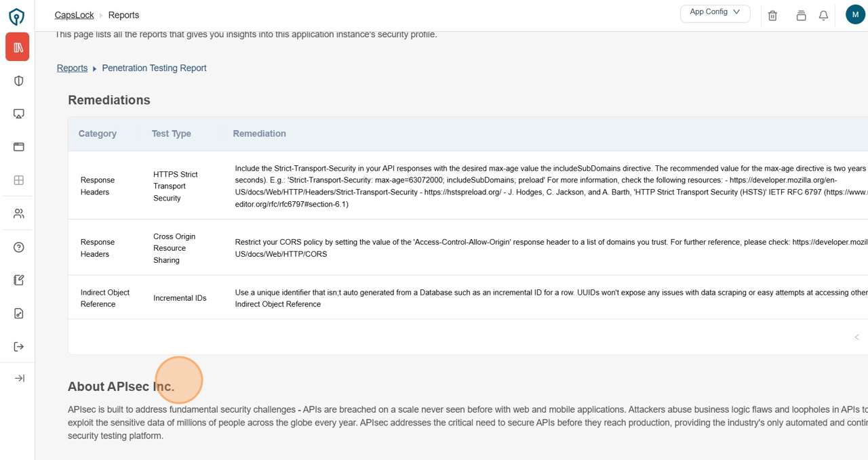Screen dimensions: 868x460
Task: Click the stacked cards header icon
Action: [x=801, y=16]
